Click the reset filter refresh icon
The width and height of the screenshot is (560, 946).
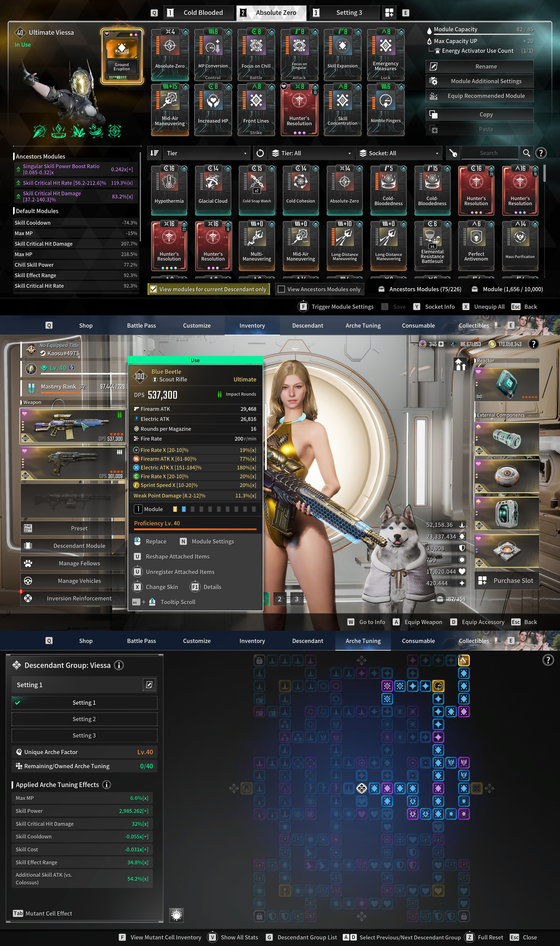[x=260, y=153]
